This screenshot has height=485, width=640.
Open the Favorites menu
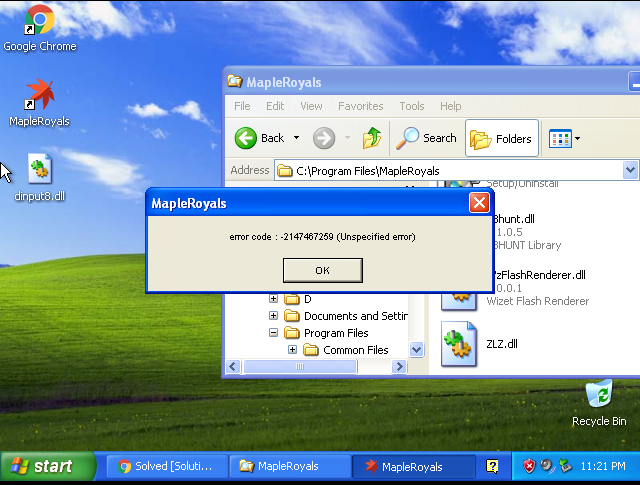coord(360,106)
